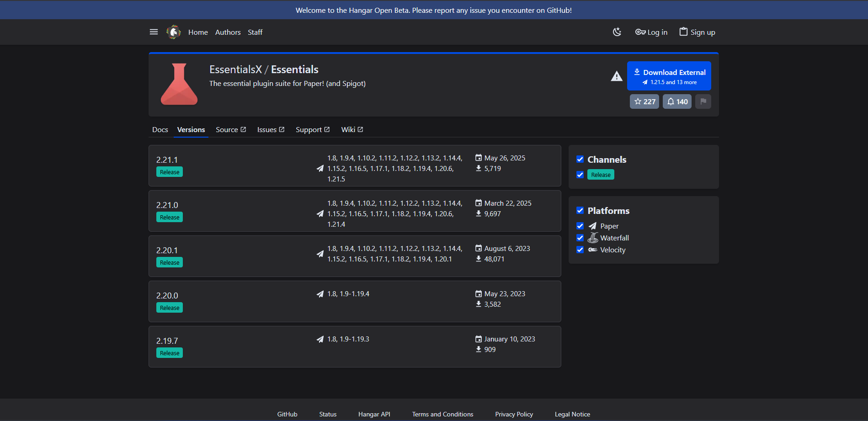The width and height of the screenshot is (868, 421).
Task: Open version 2.21.0 entry
Action: pos(355,211)
